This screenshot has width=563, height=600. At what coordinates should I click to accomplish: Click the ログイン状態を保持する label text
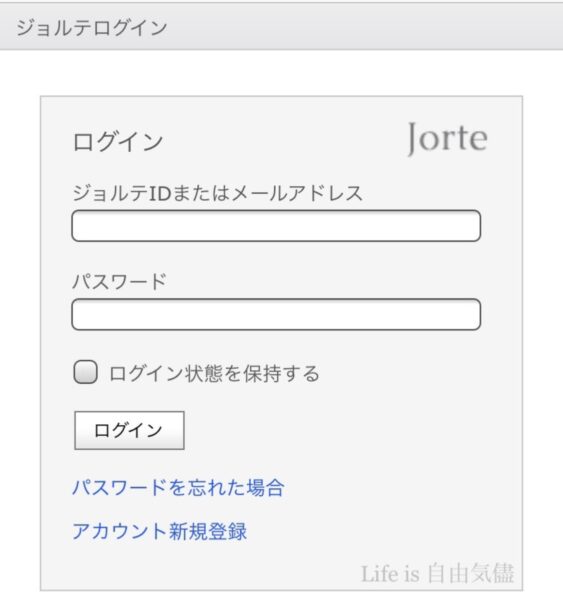coord(214,373)
